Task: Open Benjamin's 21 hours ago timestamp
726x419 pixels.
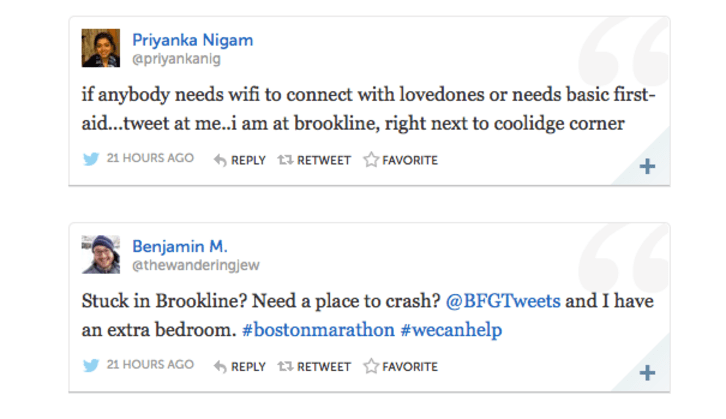Action: 150,365
